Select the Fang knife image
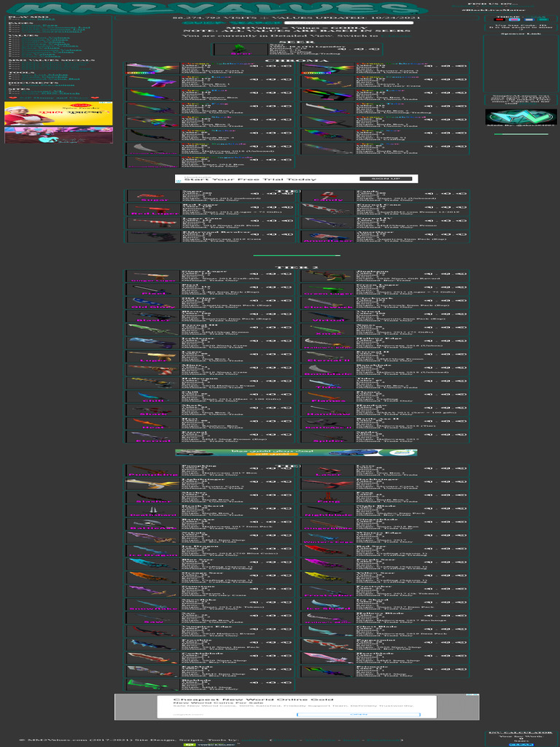 point(329,498)
